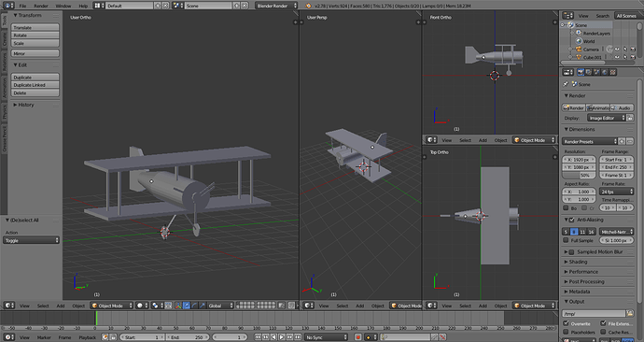Image resolution: width=644 pixels, height=342 pixels.
Task: Click the play animation button
Action: [x=282, y=337]
